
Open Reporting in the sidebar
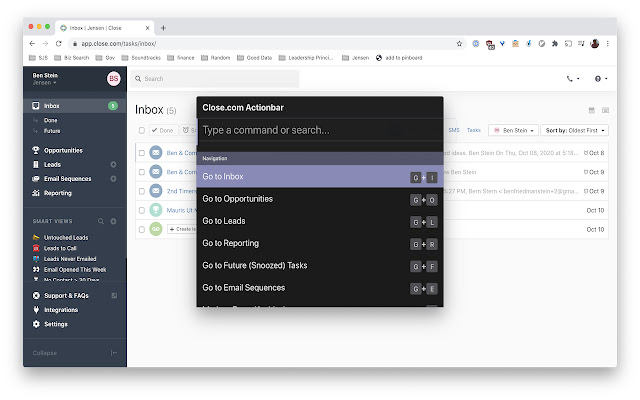pyautogui.click(x=57, y=193)
